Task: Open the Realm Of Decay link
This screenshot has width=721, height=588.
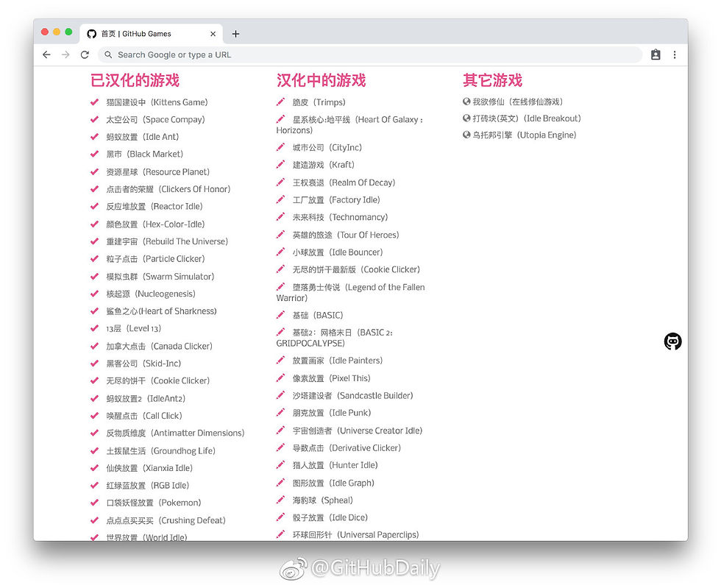Action: coord(344,183)
